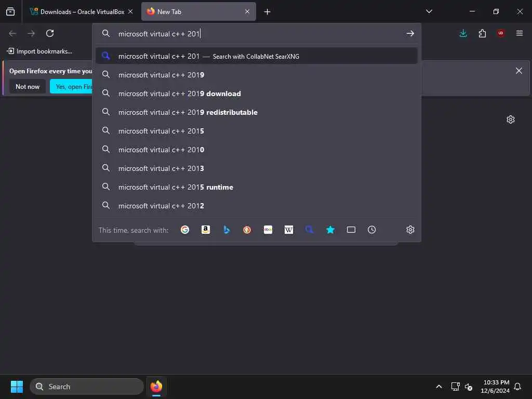Click into the address bar text field
Screen dimensions: 532x399
258,34
